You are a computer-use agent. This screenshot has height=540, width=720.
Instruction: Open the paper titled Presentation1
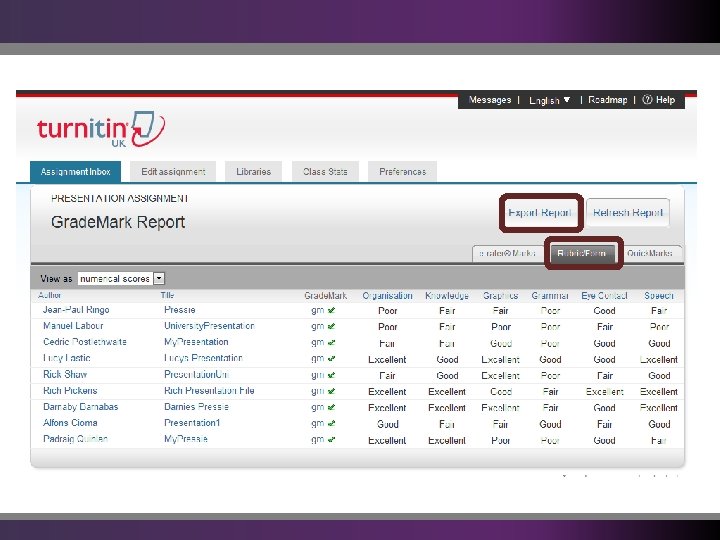coord(192,423)
